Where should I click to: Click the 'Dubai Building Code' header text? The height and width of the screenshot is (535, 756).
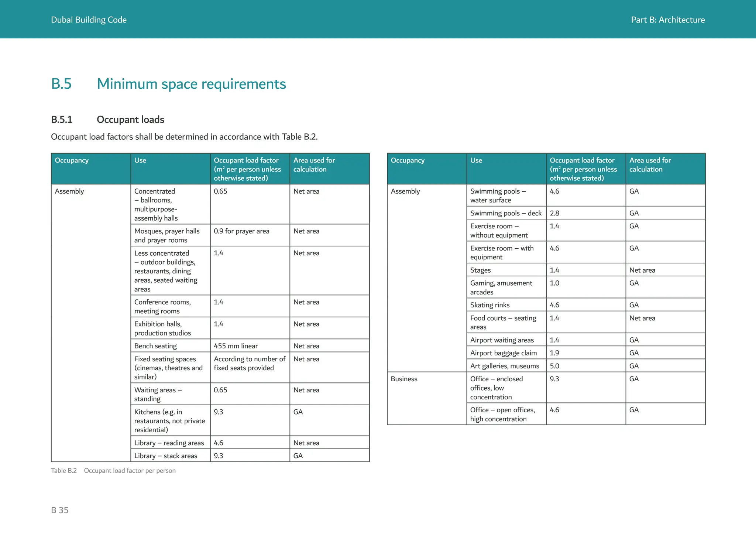pos(89,20)
